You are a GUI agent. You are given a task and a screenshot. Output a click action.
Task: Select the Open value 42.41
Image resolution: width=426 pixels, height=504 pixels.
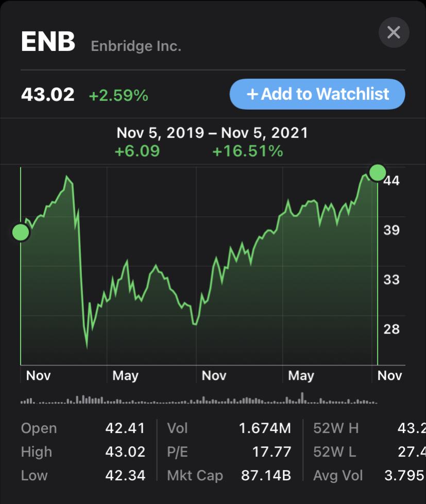(125, 428)
